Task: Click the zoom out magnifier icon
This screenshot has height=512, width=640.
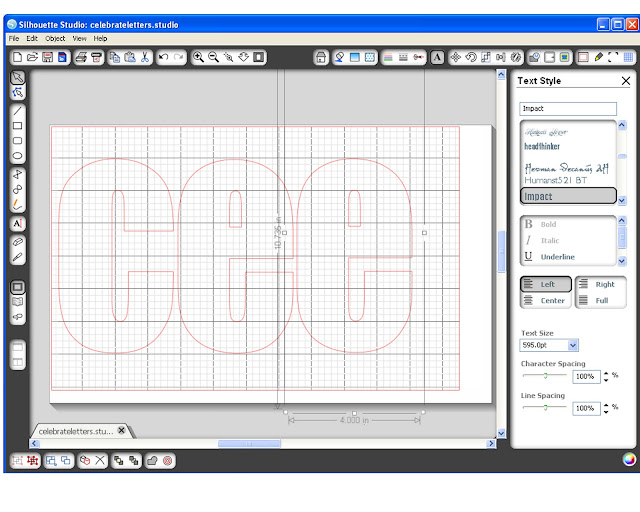Action: click(213, 57)
